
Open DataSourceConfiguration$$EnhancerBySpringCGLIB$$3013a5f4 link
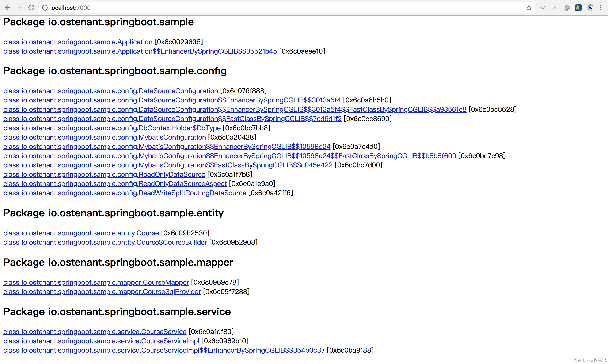172,100
